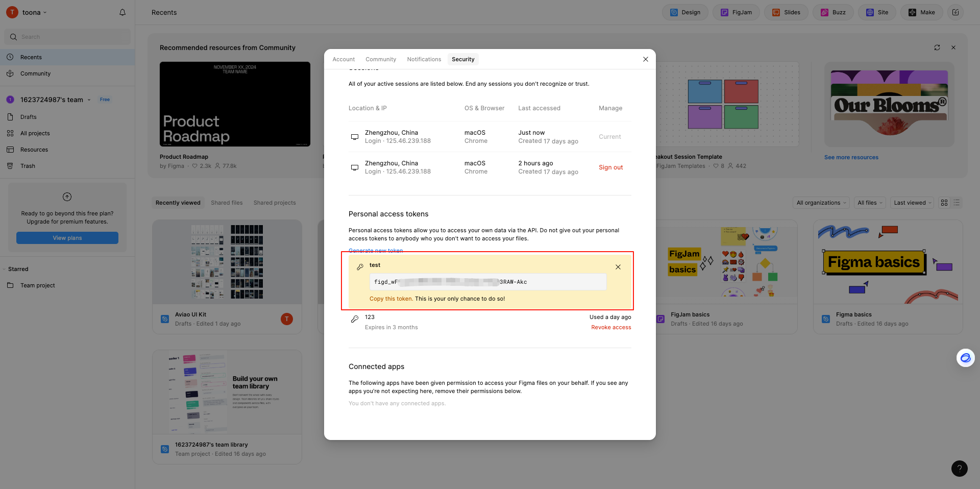Expand the toona account menu

pyautogui.click(x=34, y=12)
